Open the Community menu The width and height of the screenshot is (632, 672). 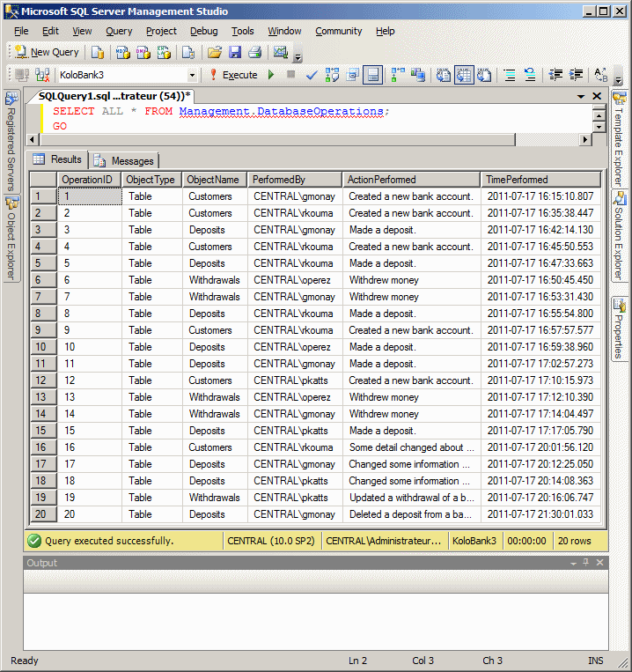[x=338, y=32]
